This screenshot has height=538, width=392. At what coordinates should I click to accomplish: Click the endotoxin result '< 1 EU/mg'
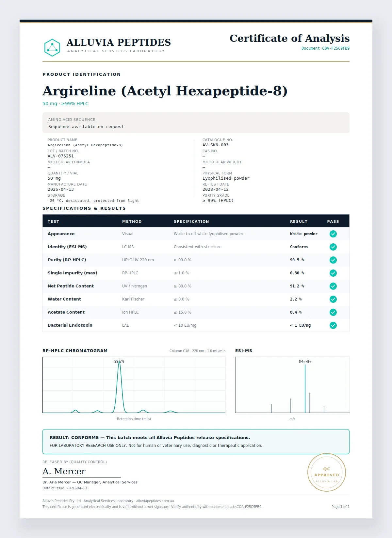(301, 325)
